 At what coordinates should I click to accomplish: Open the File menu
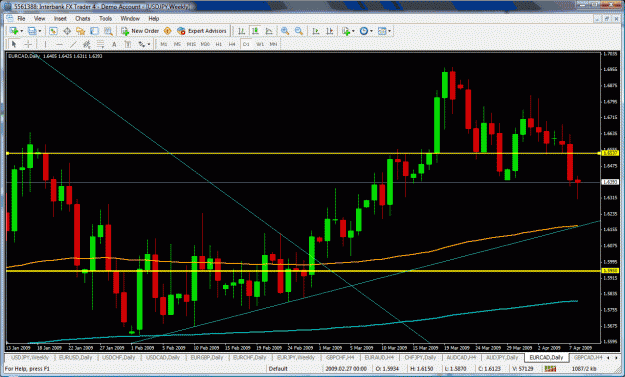[21, 18]
